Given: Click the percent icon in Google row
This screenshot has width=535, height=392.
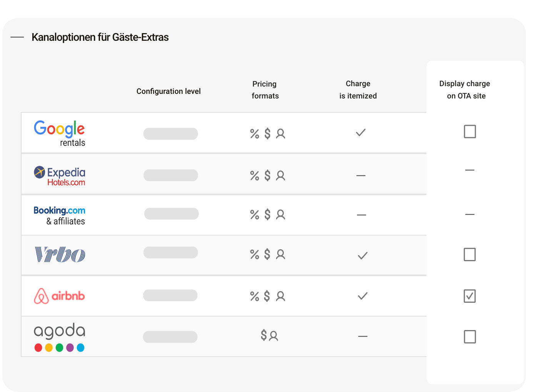Looking at the screenshot, I should click(x=255, y=134).
